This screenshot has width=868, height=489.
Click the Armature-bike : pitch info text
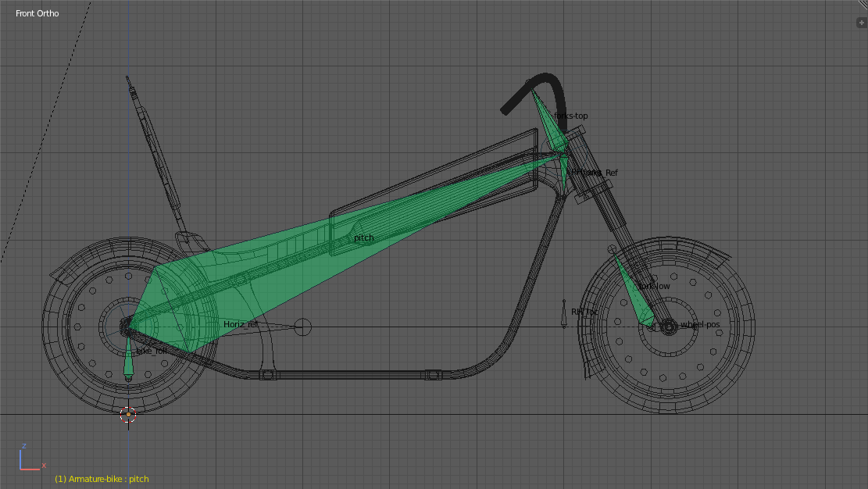(x=102, y=479)
